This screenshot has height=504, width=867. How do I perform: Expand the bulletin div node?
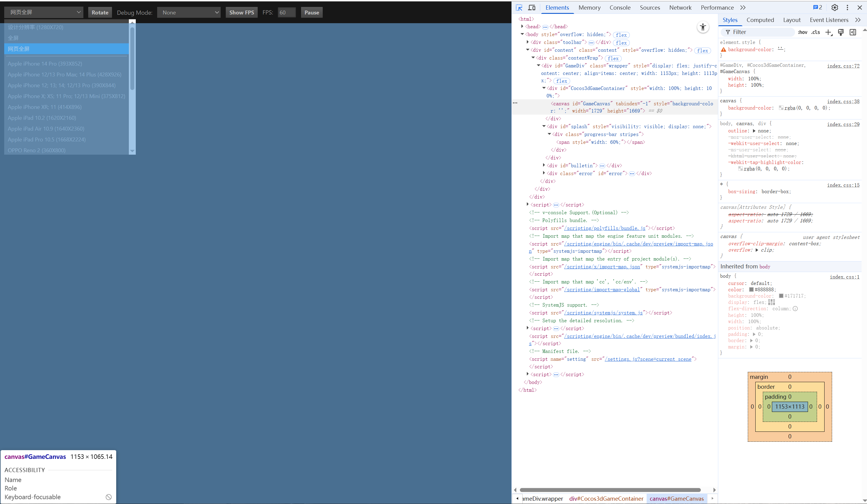click(x=544, y=165)
